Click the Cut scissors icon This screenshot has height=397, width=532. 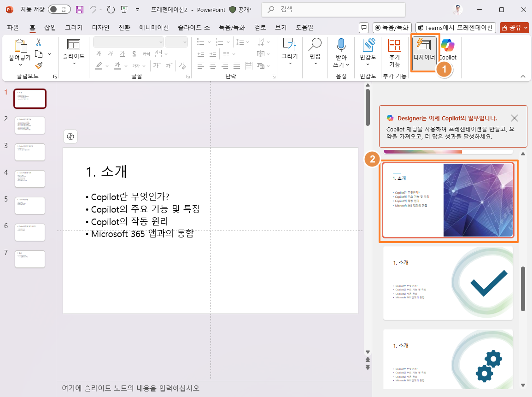point(39,42)
